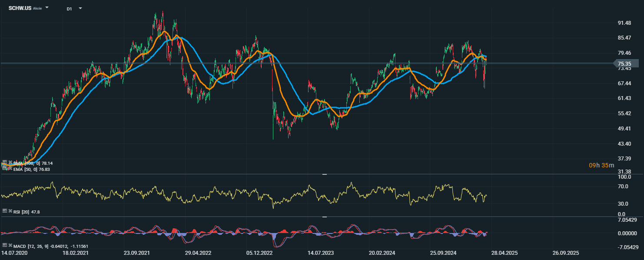Click the MACD panel top resize handle
This screenshot has height=260, width=644.
click(x=324, y=217)
